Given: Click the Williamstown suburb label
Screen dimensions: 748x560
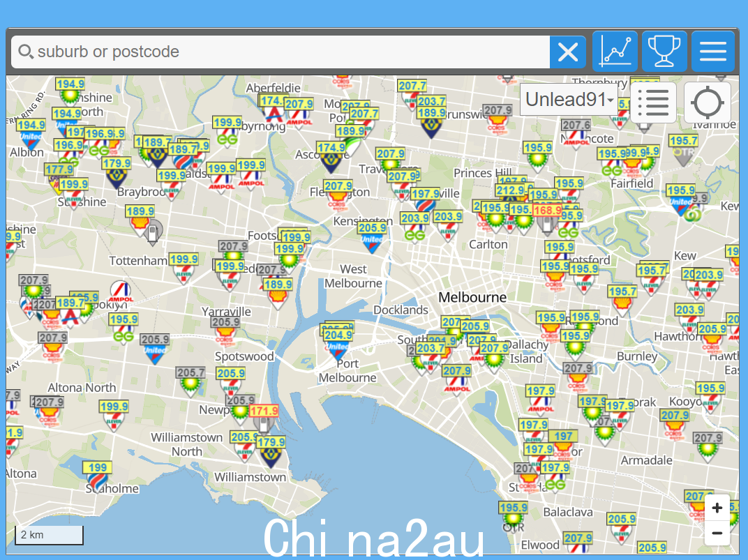Looking at the screenshot, I should click(250, 477).
